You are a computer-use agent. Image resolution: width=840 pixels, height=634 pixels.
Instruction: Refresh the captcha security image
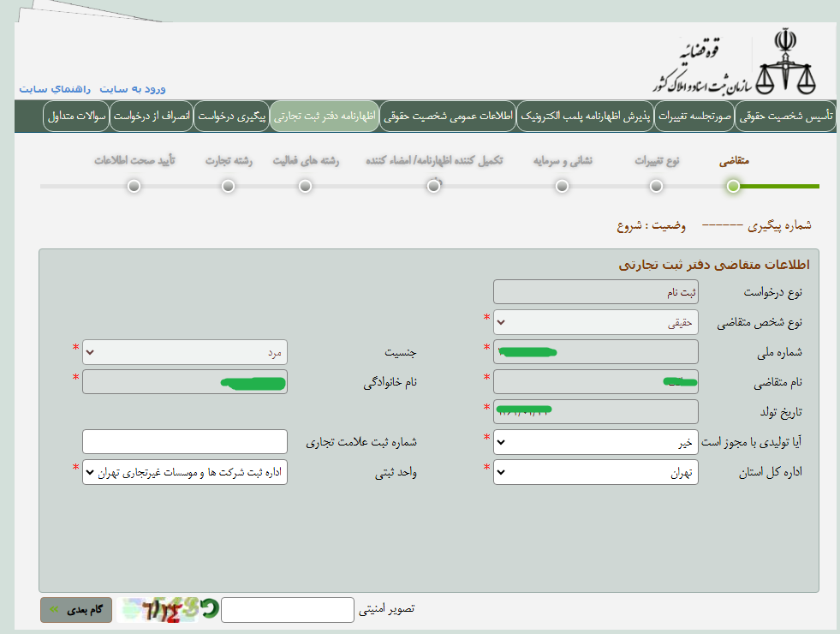tap(208, 609)
